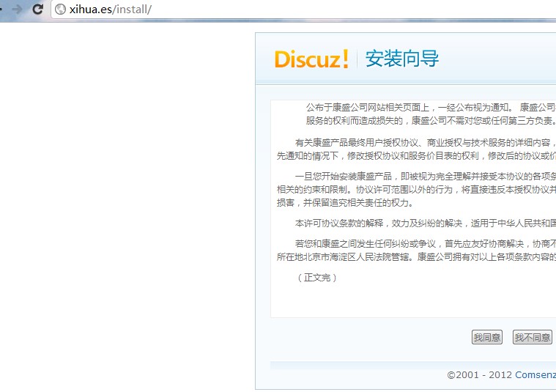Click the 安装向导 heading text
The image size is (556, 392).
coord(401,59)
